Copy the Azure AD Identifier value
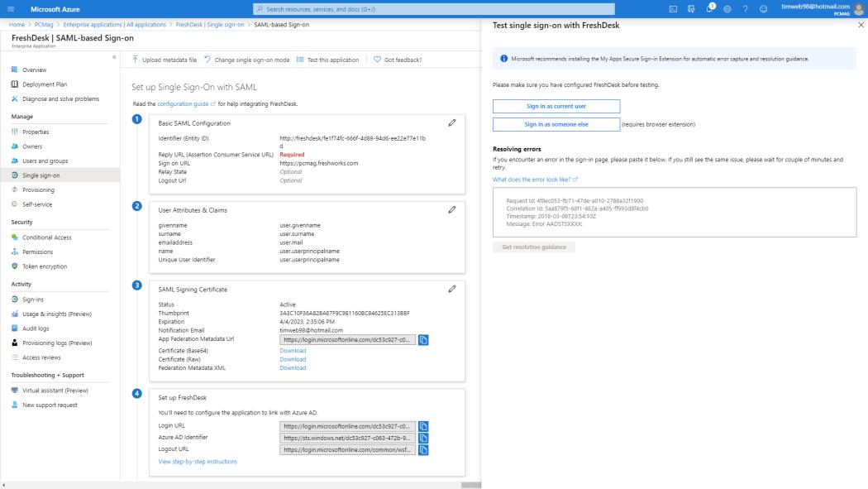This screenshot has height=489, width=868. 423,438
